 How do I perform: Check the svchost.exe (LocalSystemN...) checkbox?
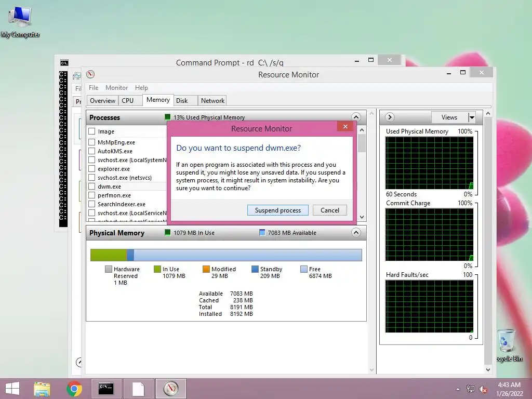pos(91,160)
